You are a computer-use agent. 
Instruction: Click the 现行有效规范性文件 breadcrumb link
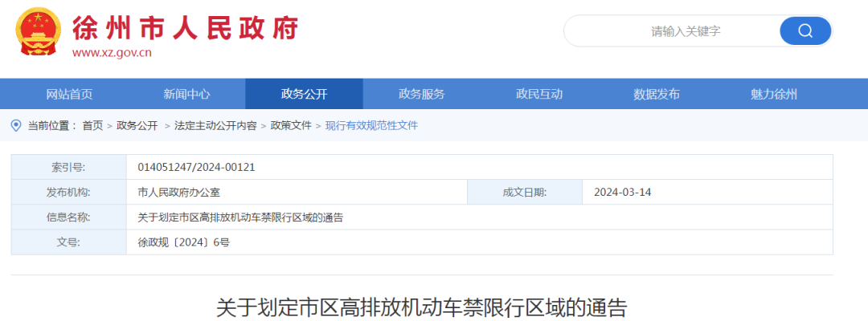[x=371, y=125]
